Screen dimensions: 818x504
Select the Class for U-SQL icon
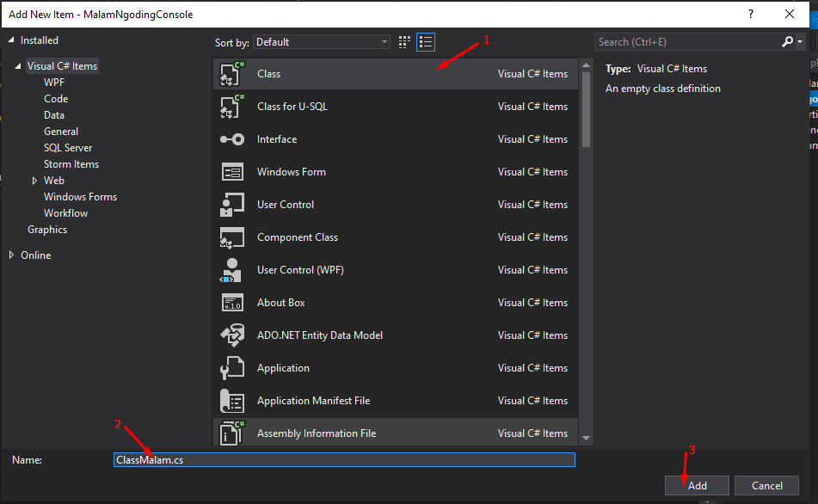point(232,107)
